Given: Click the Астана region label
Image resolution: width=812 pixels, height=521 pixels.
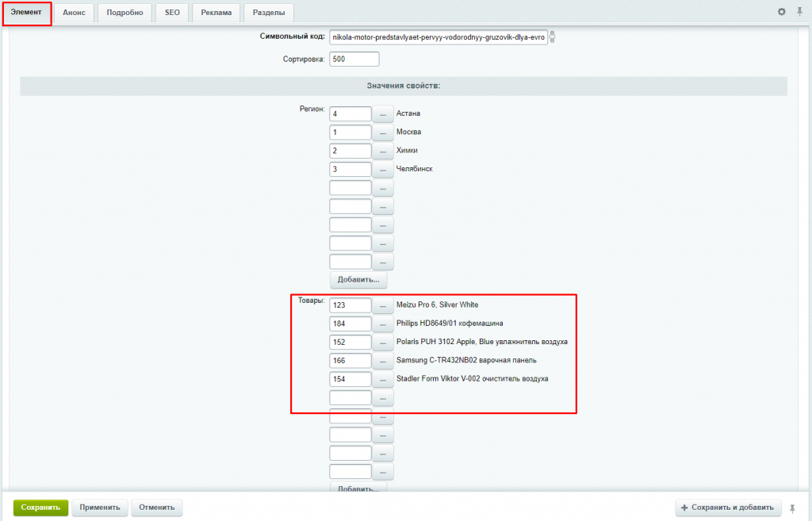Looking at the screenshot, I should tap(408, 113).
